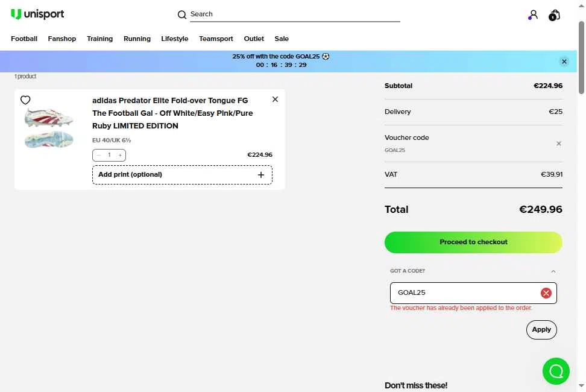This screenshot has width=586, height=392.
Task: Open the Unisport home logo
Action: [x=37, y=14]
